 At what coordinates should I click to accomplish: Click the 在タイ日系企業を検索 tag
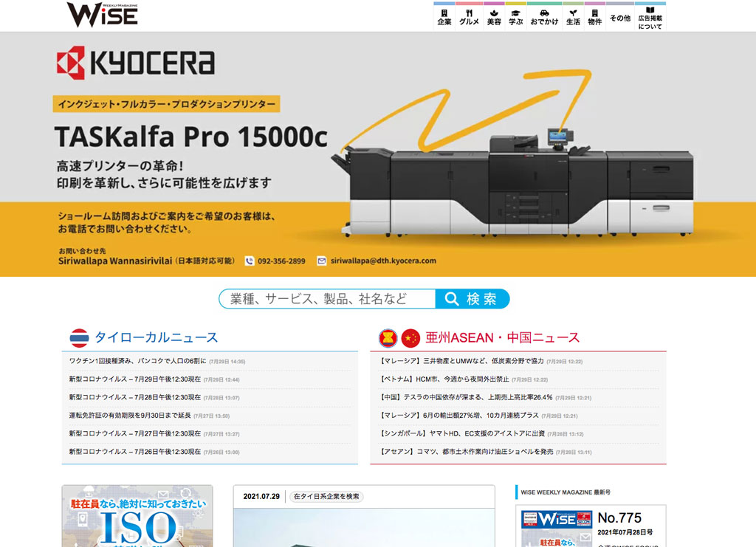[326, 496]
